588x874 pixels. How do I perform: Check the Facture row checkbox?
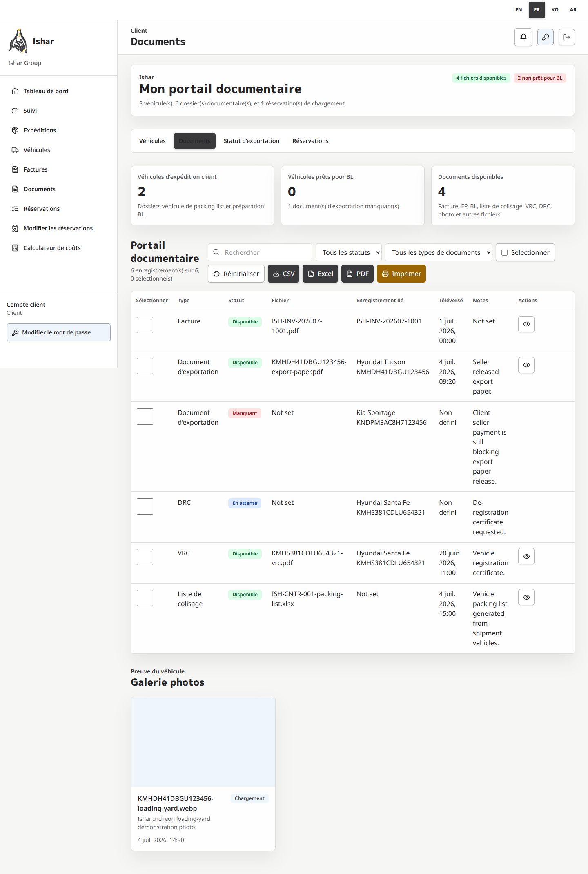pos(145,325)
